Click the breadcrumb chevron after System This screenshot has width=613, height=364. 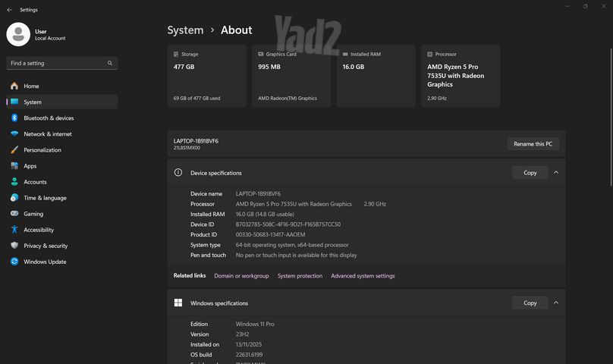point(212,30)
